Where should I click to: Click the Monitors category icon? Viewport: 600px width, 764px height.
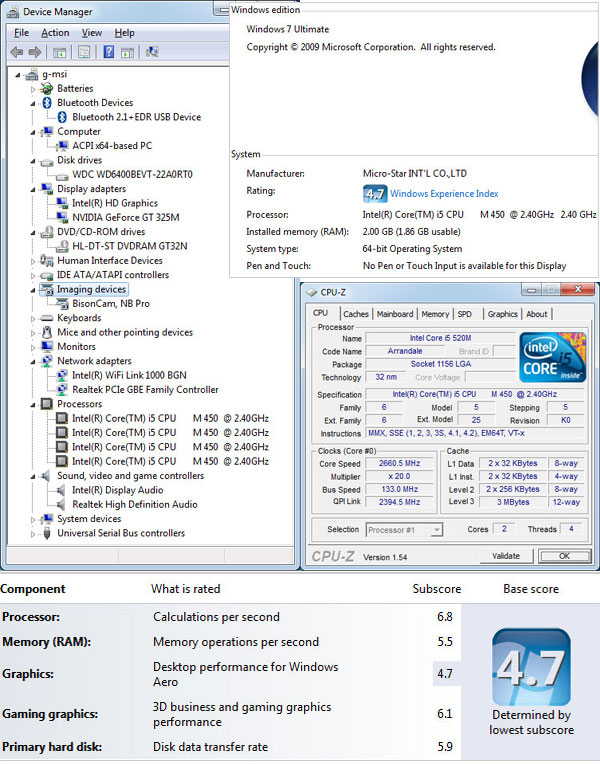click(47, 346)
